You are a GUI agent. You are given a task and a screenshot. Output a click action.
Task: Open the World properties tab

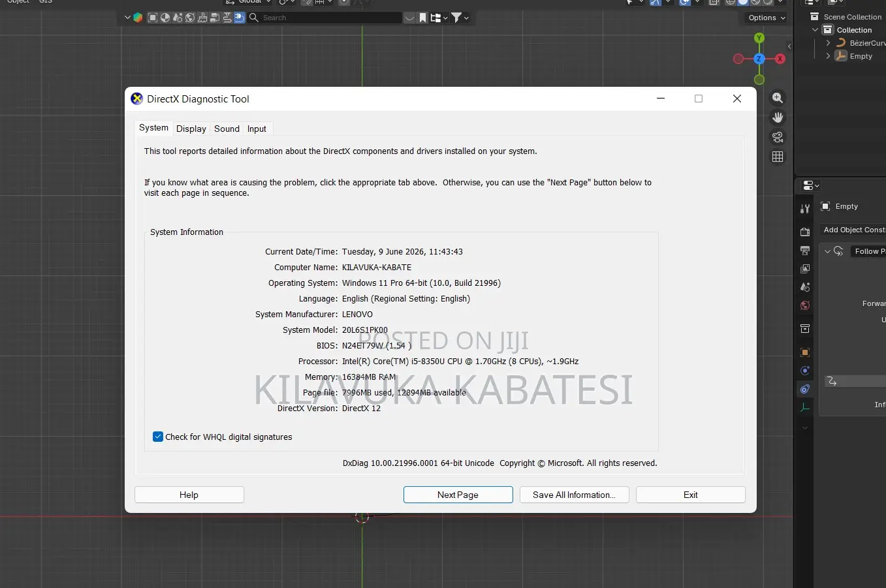point(805,305)
